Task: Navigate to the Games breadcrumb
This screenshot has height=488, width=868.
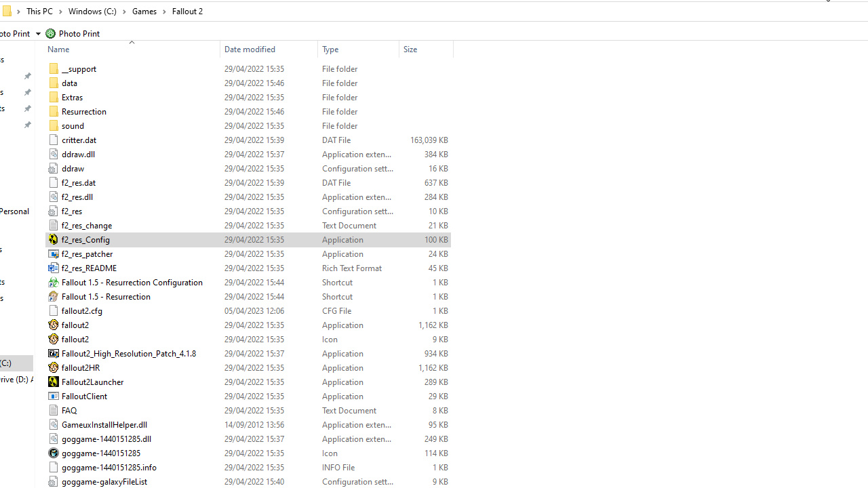Action: [144, 12]
